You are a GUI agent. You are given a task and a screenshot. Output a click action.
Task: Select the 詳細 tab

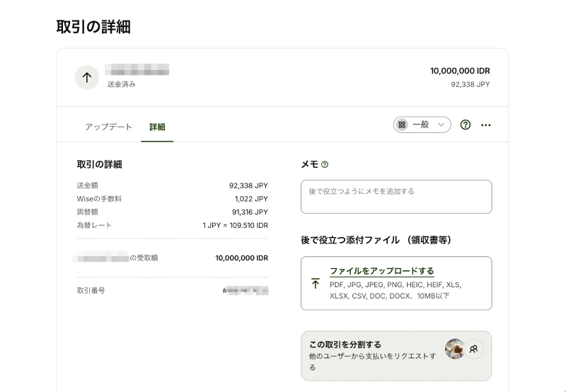pyautogui.click(x=157, y=127)
